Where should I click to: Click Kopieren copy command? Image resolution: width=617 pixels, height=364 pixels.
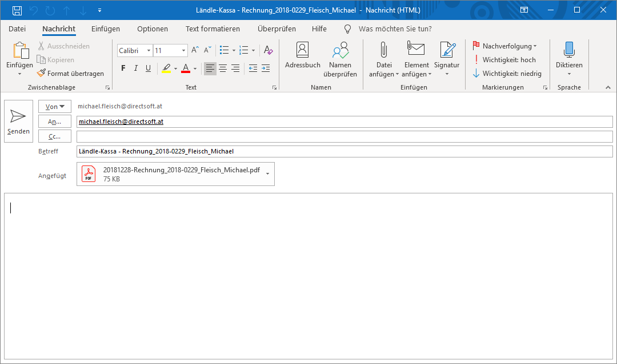(55, 60)
